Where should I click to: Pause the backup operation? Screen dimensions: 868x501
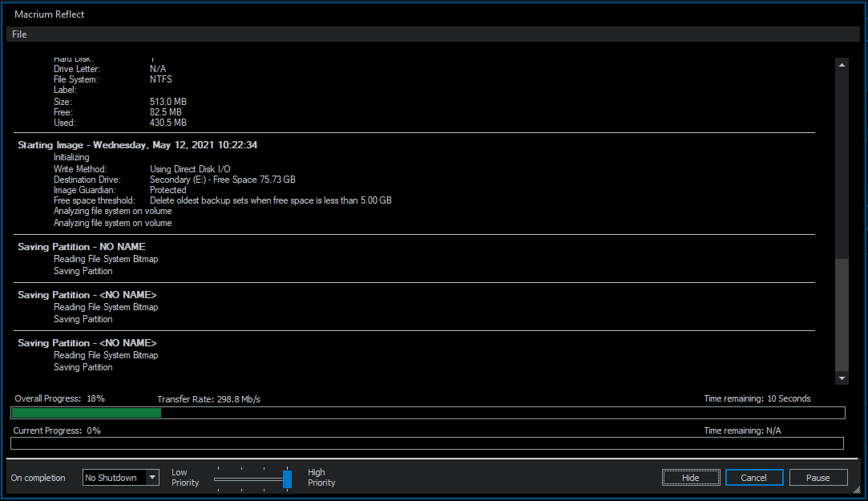tap(818, 477)
